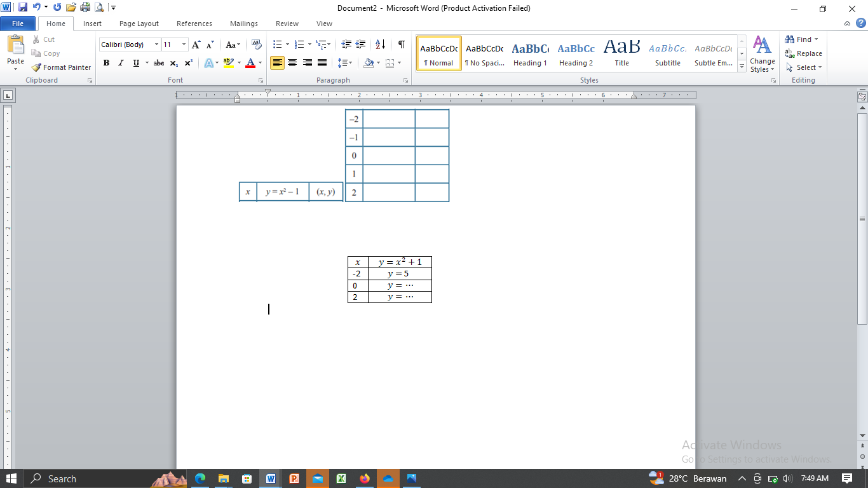Apply the Bullets list icon
The image size is (868, 488).
tap(277, 44)
